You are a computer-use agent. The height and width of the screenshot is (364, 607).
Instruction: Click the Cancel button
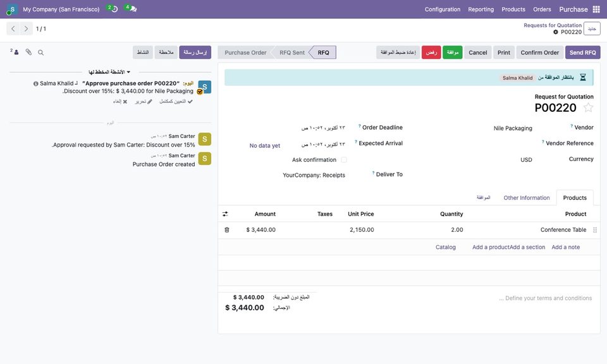click(x=478, y=52)
